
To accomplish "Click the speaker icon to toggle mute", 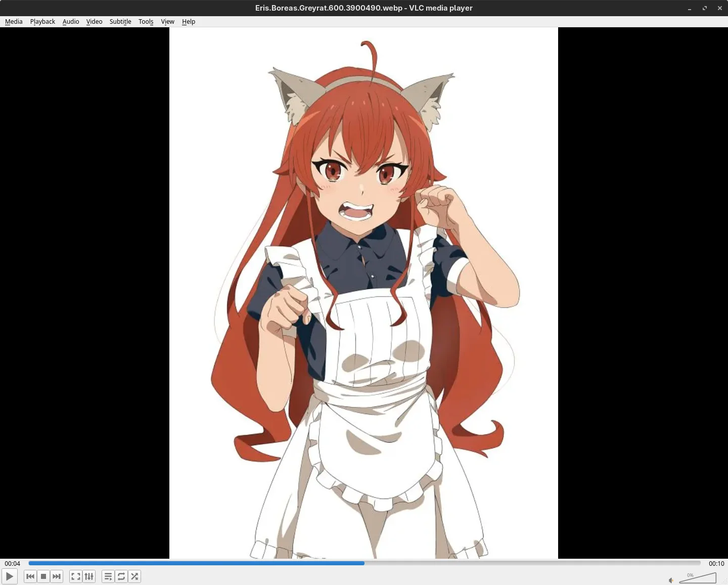I will point(671,580).
